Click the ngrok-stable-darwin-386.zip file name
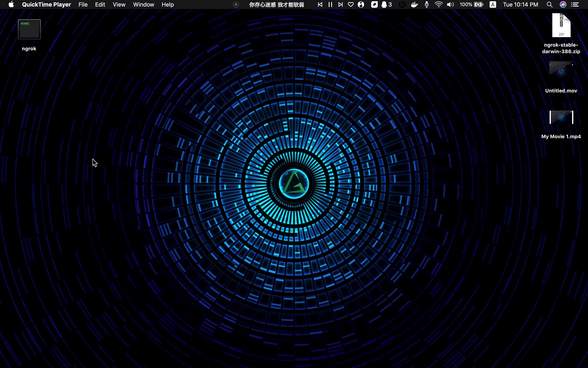This screenshot has width=588, height=368. tap(561, 48)
